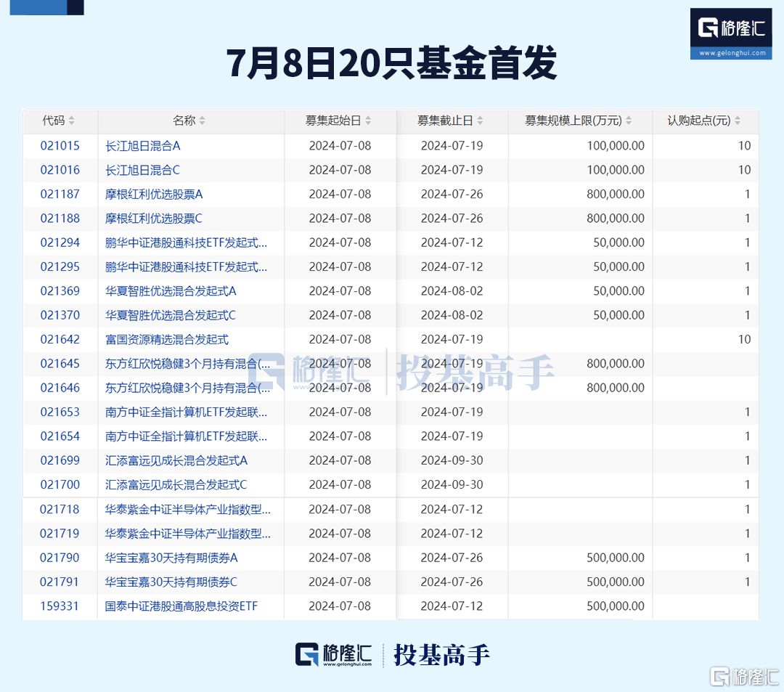
Task: Open fund code 021653
Action: [x=60, y=412]
